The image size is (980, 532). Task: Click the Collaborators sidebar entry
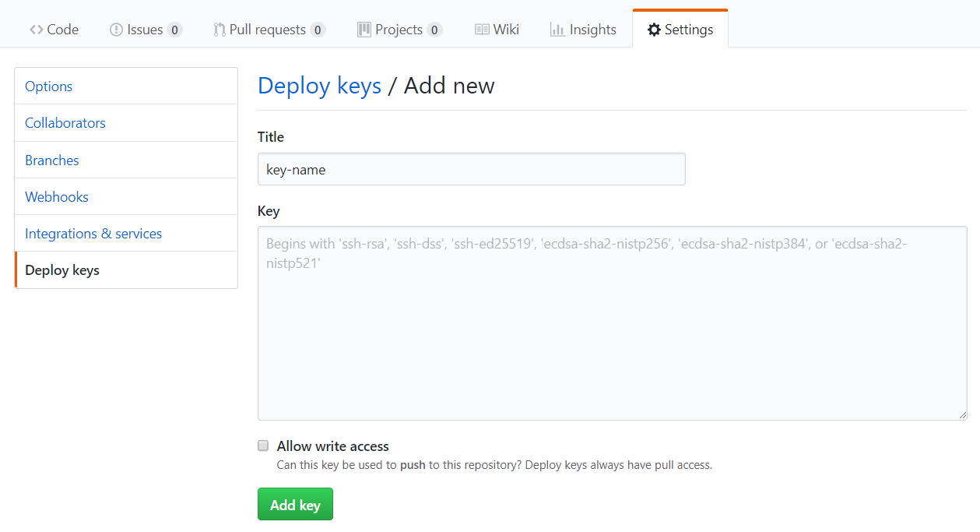coord(65,122)
